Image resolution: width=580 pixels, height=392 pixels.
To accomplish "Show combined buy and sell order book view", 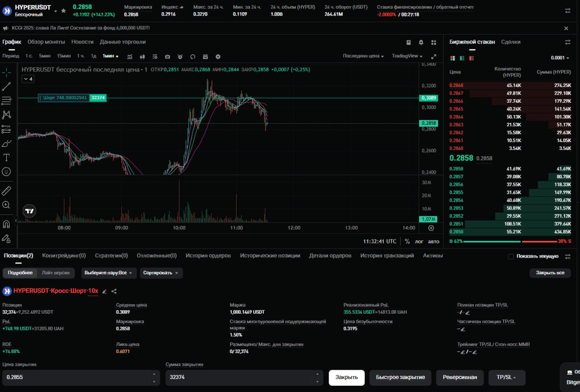I will [x=452, y=58].
